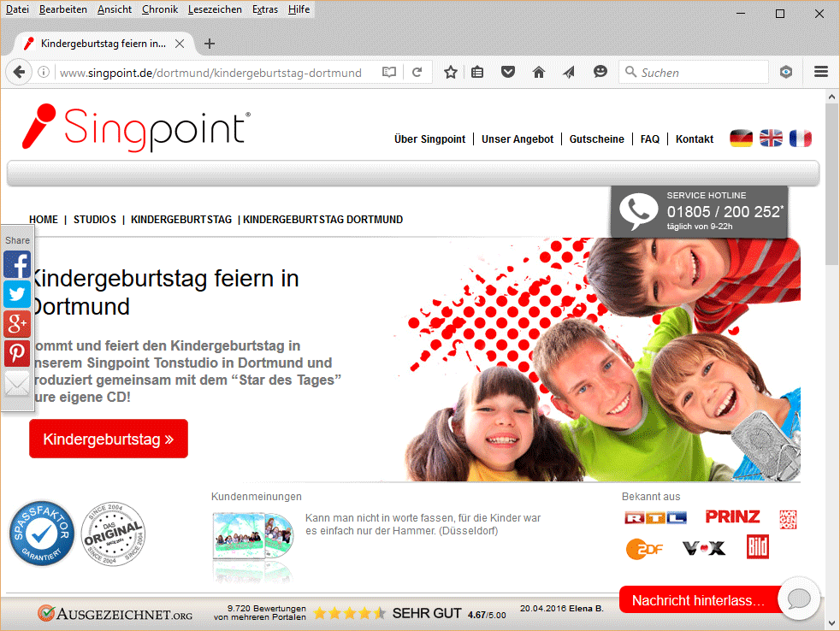840x631 pixels.
Task: Open the smiley chat toolbar icon
Action: [600, 72]
